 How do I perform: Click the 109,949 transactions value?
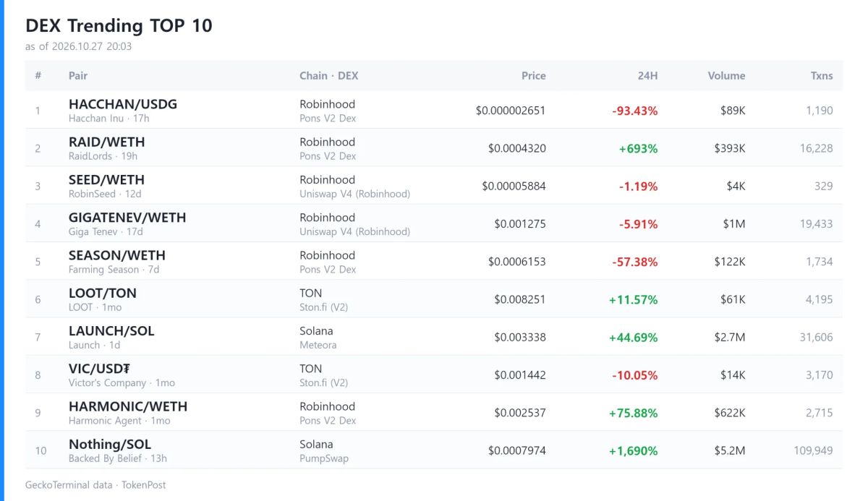click(x=814, y=450)
